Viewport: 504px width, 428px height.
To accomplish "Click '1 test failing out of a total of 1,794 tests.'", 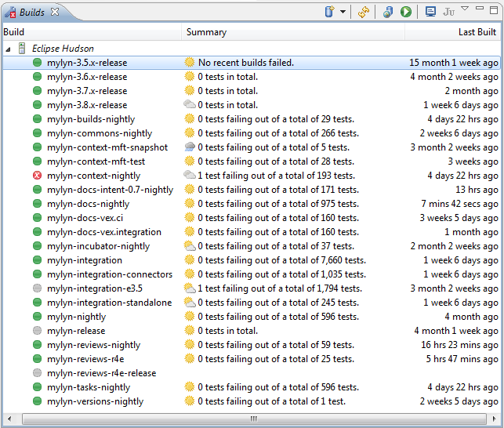I will (x=280, y=288).
